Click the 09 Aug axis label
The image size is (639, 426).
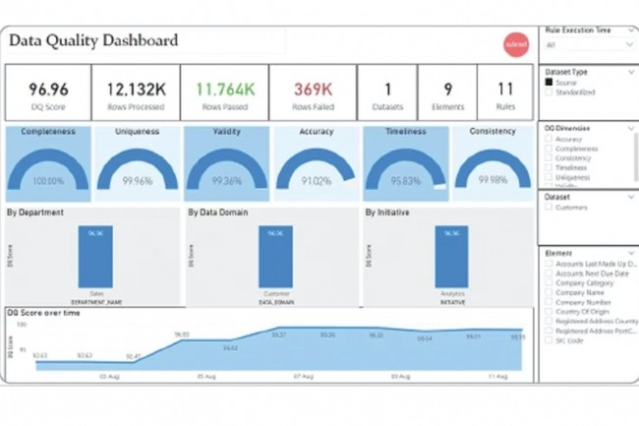pyautogui.click(x=401, y=377)
